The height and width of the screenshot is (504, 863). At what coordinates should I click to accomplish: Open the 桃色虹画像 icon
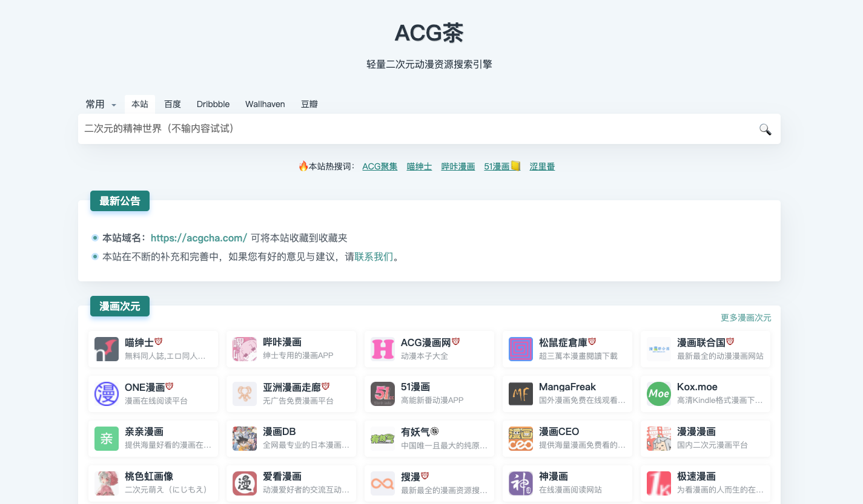(x=107, y=483)
